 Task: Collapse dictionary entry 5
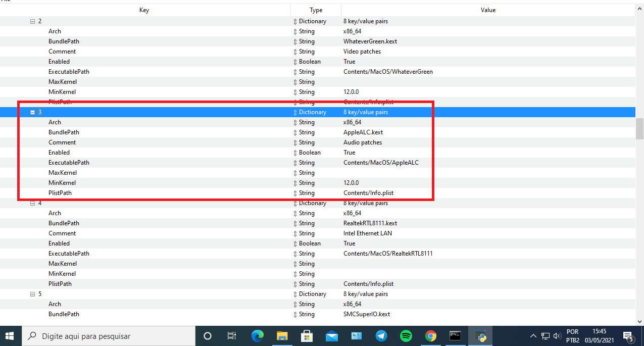pos(33,294)
